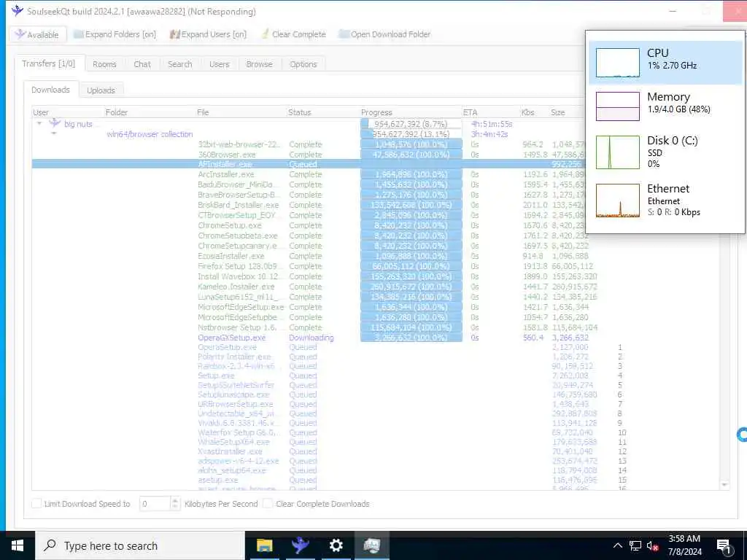Viewport: 747px width, 560px height.
Task: Click the Task Manager taskbar icon
Action: pos(371,545)
